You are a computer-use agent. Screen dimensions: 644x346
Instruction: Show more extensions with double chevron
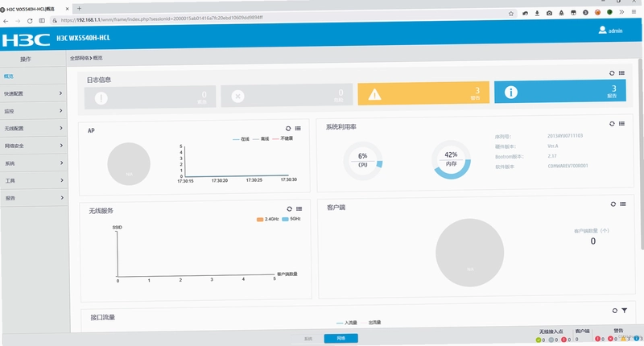tap(621, 12)
